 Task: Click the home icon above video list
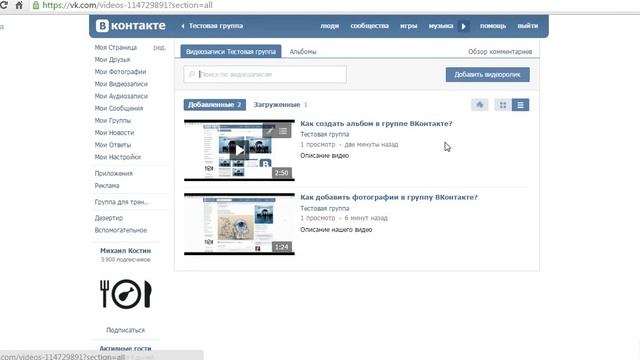[x=480, y=105]
